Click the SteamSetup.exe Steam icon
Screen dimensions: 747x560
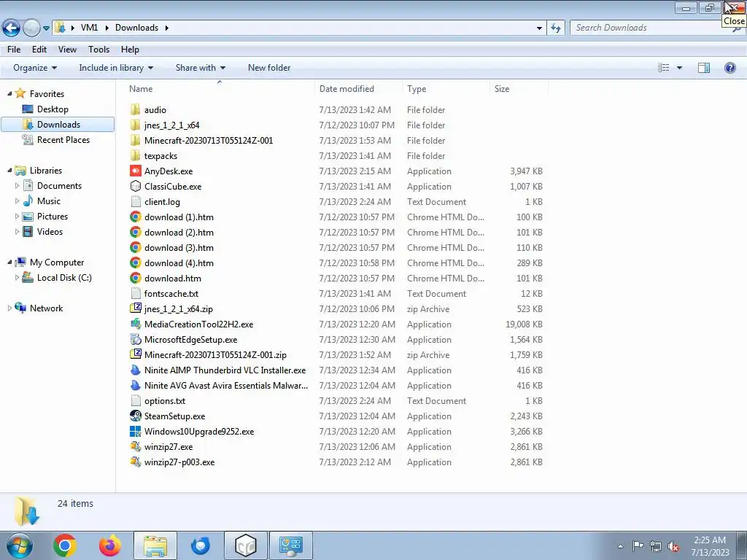tap(135, 416)
